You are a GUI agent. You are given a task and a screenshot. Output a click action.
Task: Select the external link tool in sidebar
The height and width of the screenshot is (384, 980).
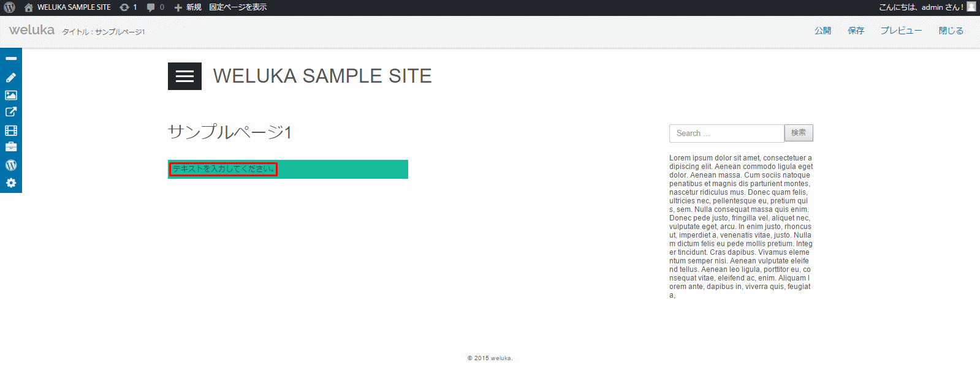coord(11,112)
